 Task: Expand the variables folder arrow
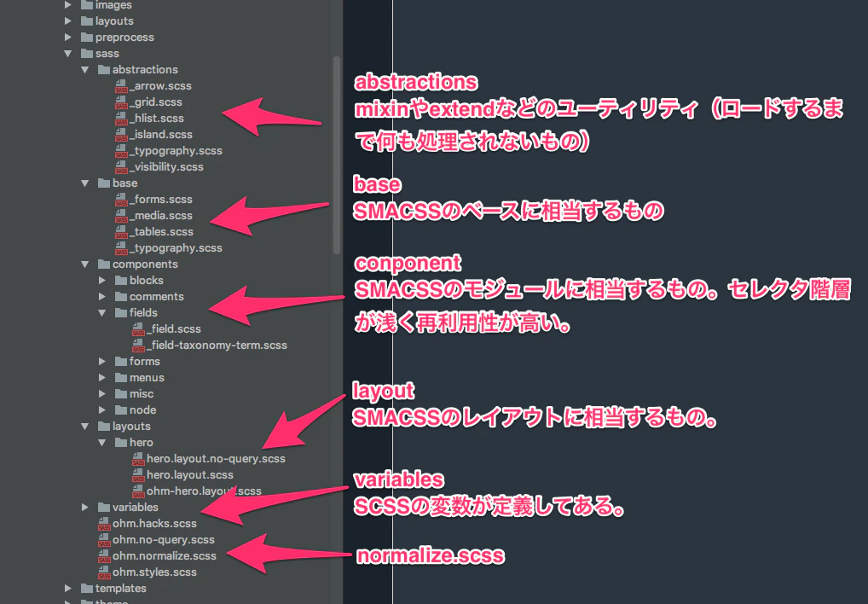84,507
